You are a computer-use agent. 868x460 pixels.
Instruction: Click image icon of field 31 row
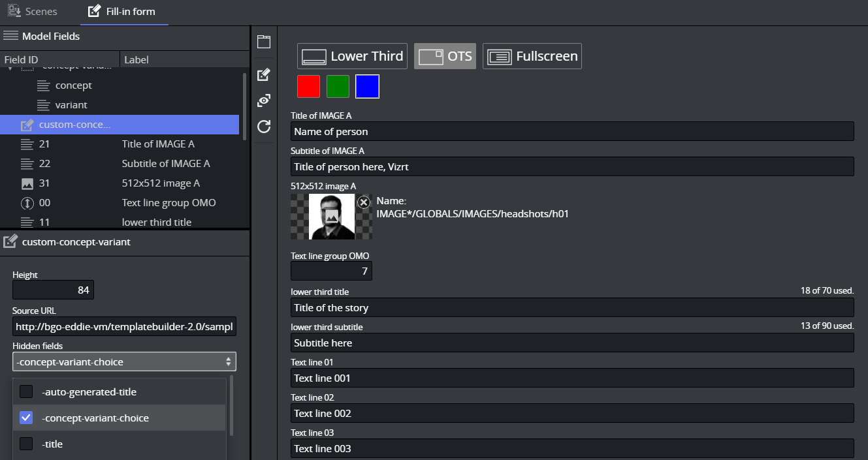pyautogui.click(x=27, y=183)
